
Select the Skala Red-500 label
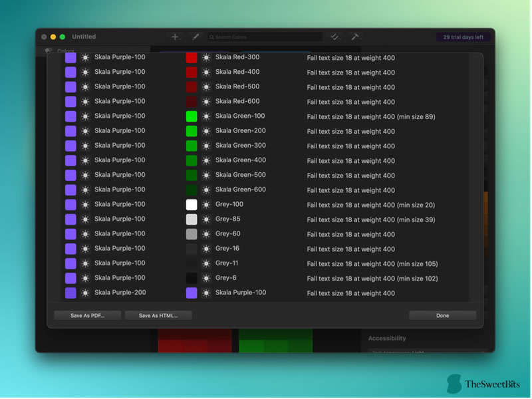[x=237, y=86]
